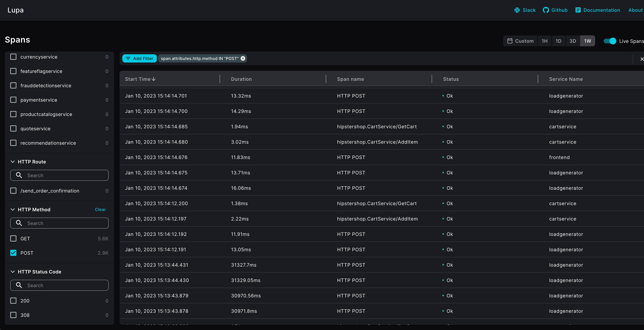Open the Github repository icon

coord(546,10)
